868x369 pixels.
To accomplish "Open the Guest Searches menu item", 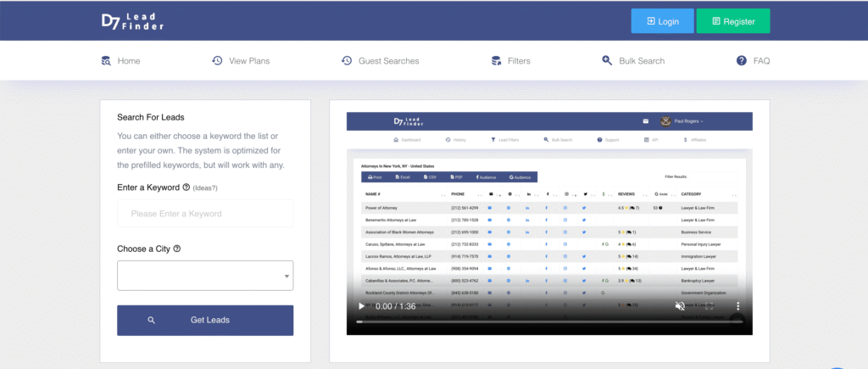I will (x=388, y=61).
